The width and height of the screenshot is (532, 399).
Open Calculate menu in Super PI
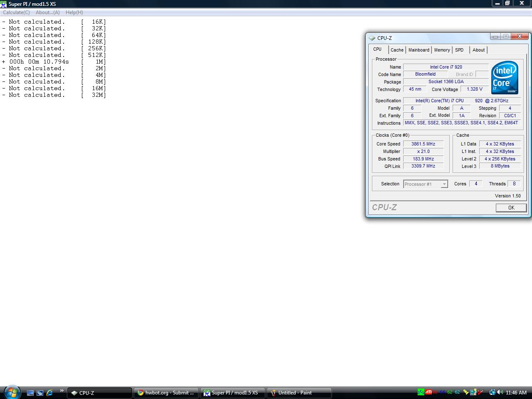click(16, 12)
